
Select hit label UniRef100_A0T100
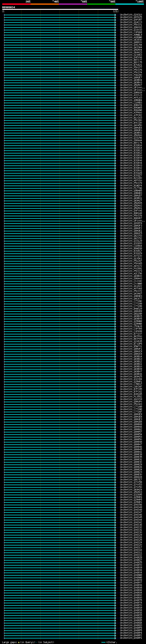tap(131, 256)
